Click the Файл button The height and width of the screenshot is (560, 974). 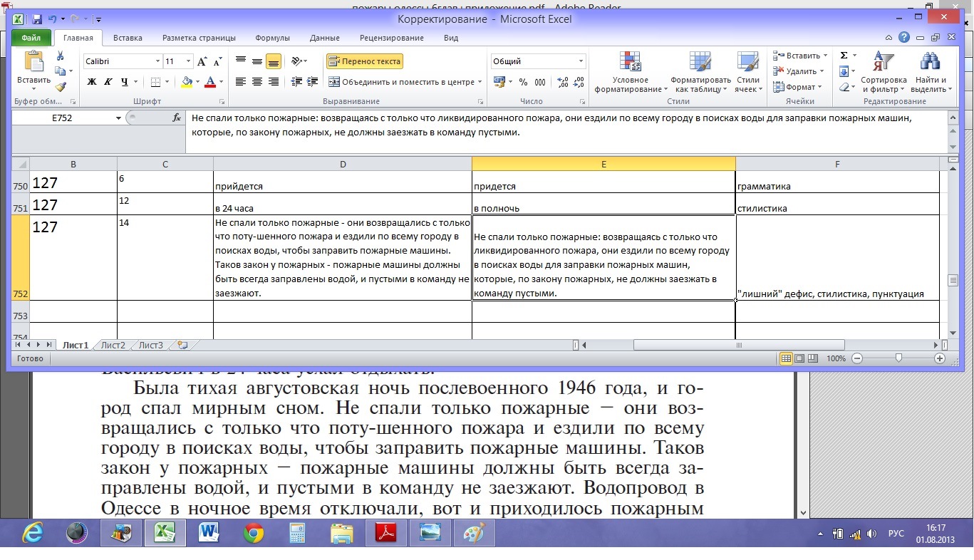click(31, 38)
